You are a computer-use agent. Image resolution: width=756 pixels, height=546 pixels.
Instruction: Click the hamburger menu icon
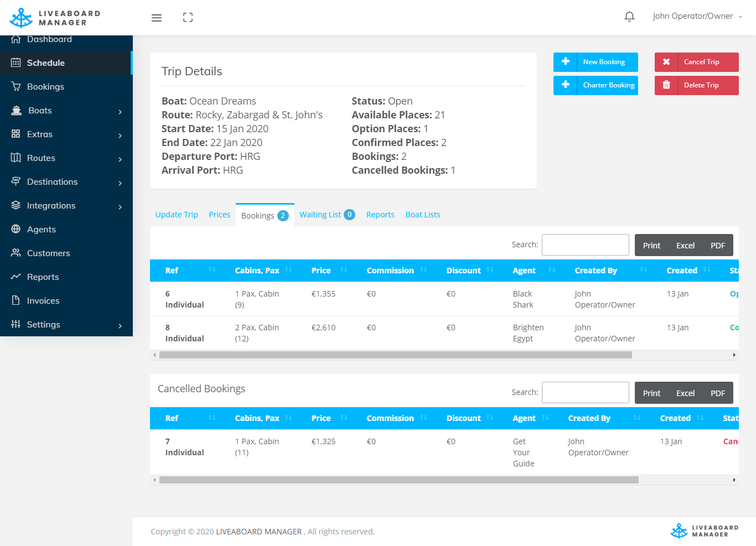coord(157,18)
